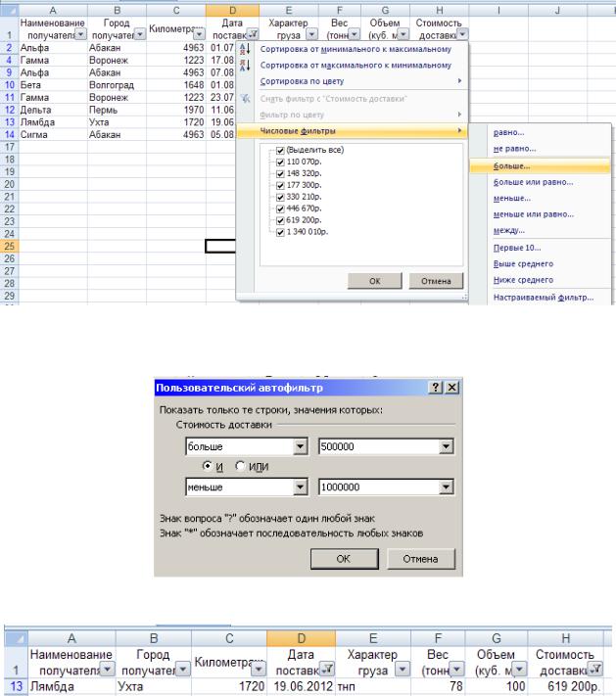
Task: Click Отмена in the autofilter dialog
Action: click(421, 559)
